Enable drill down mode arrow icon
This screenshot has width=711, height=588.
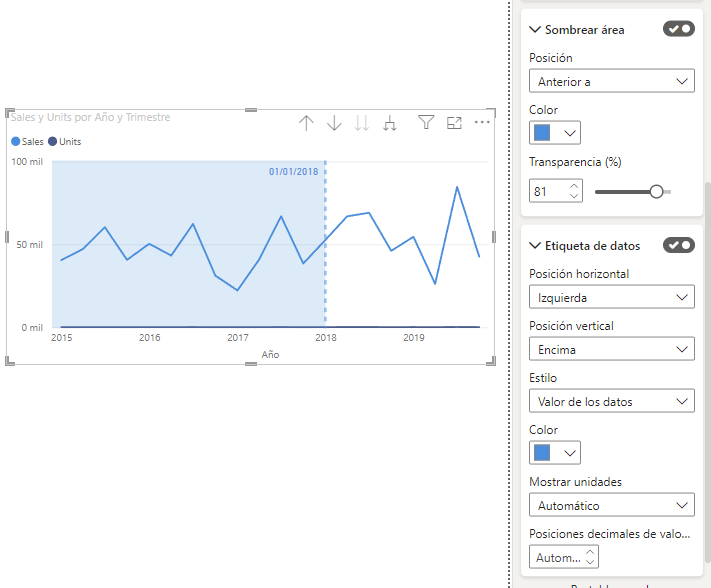(x=334, y=123)
